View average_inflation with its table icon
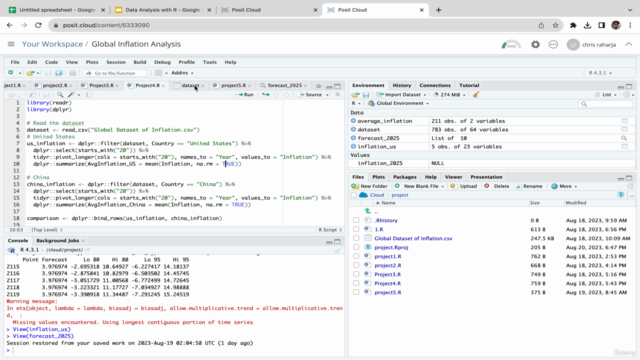The height and width of the screenshot is (360, 640). point(624,121)
